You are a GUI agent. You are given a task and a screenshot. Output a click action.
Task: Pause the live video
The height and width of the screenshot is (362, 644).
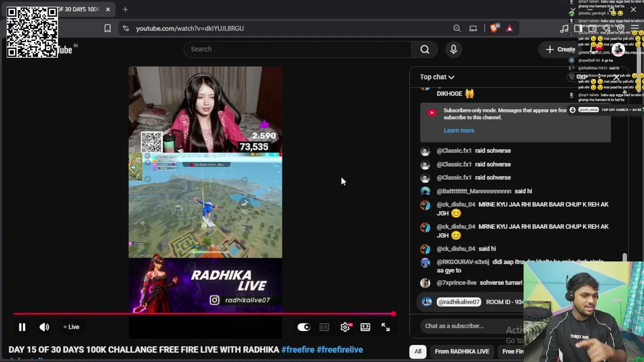point(22,327)
